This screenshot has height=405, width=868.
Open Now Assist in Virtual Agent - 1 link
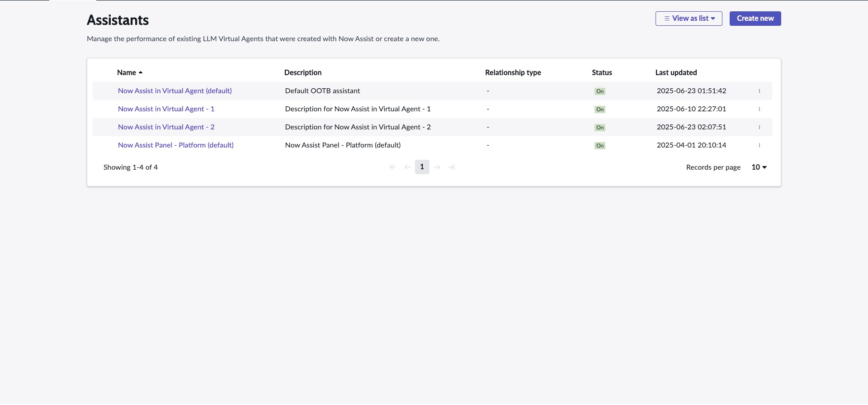click(x=166, y=109)
